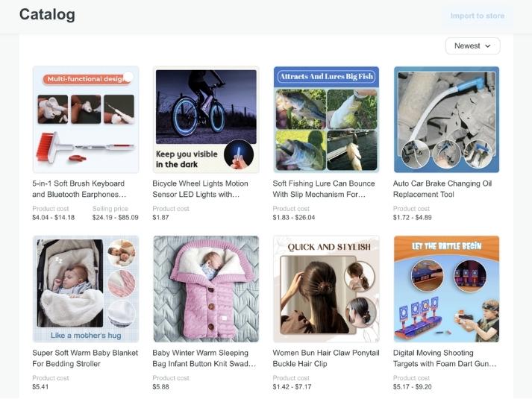Click title Baby Winter Warm Sleeping Bag
532x399 pixels.
coord(204,358)
